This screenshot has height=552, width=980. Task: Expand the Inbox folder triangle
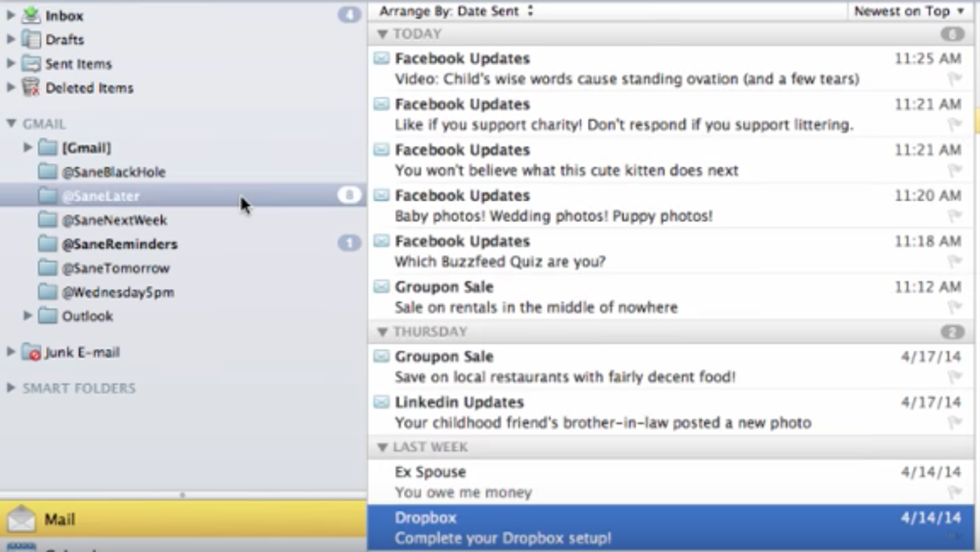pyautogui.click(x=11, y=15)
